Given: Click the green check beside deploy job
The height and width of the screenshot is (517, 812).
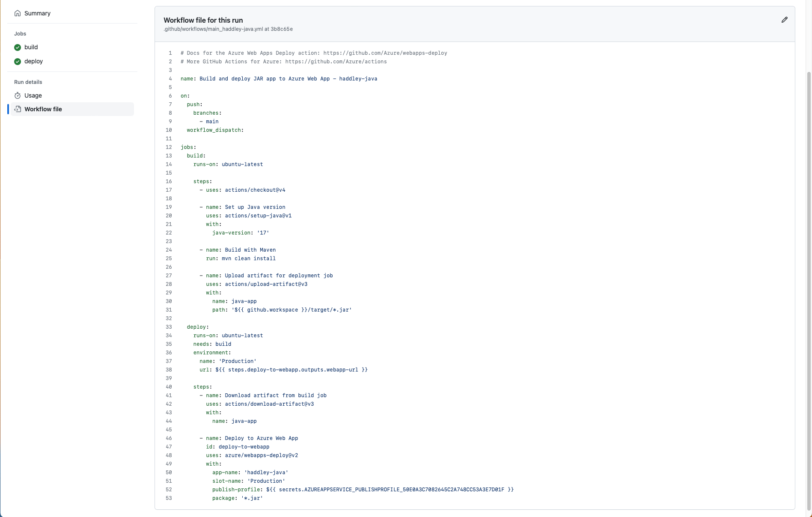Looking at the screenshot, I should pos(18,62).
